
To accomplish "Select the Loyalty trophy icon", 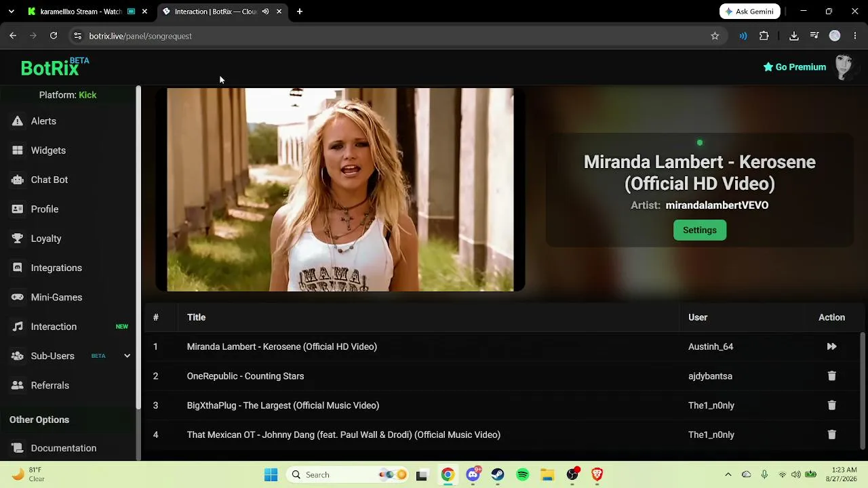I will coord(18,239).
